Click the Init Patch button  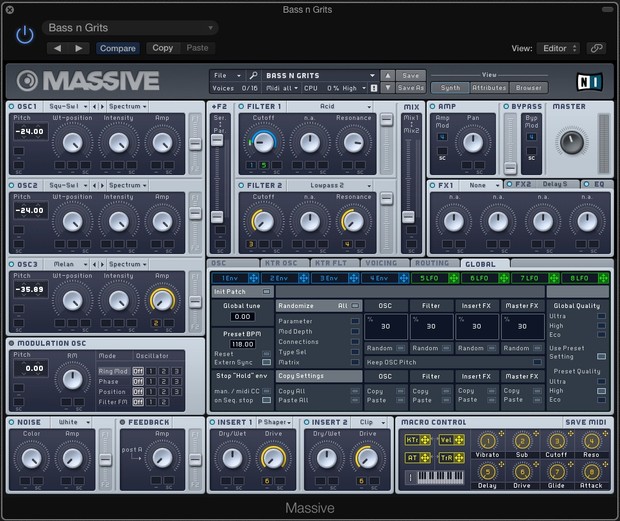click(x=243, y=292)
